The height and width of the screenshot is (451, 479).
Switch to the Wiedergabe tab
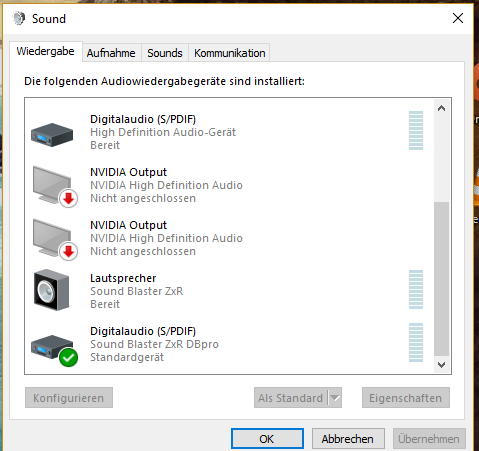tap(46, 51)
